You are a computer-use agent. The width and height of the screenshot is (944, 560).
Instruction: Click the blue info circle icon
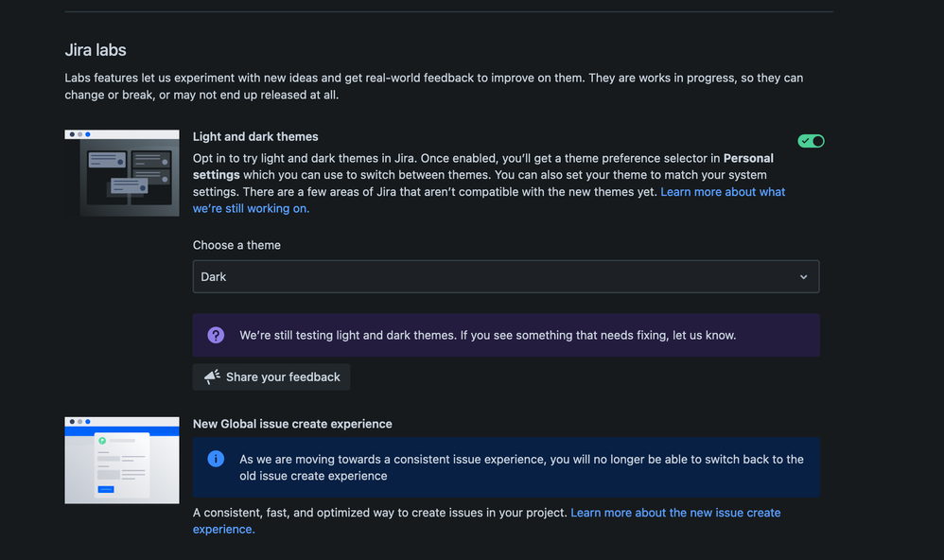point(216,459)
